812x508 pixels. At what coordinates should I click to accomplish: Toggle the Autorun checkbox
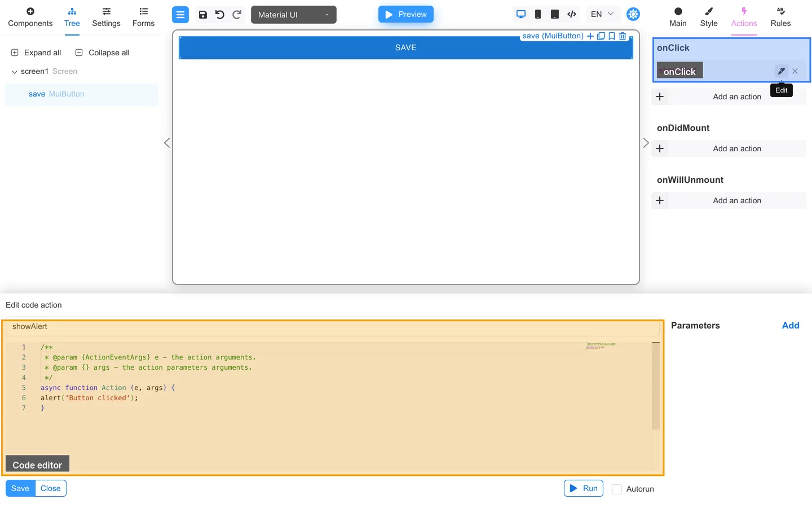tap(617, 489)
